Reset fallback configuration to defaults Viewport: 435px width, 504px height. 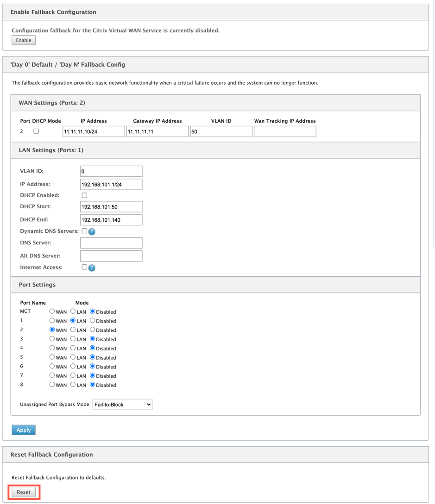pyautogui.click(x=24, y=492)
